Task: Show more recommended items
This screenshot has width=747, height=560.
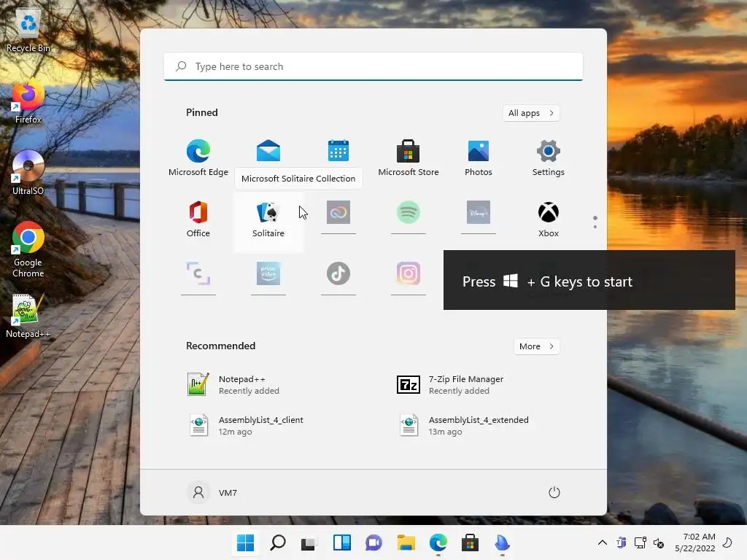Action: (x=536, y=346)
